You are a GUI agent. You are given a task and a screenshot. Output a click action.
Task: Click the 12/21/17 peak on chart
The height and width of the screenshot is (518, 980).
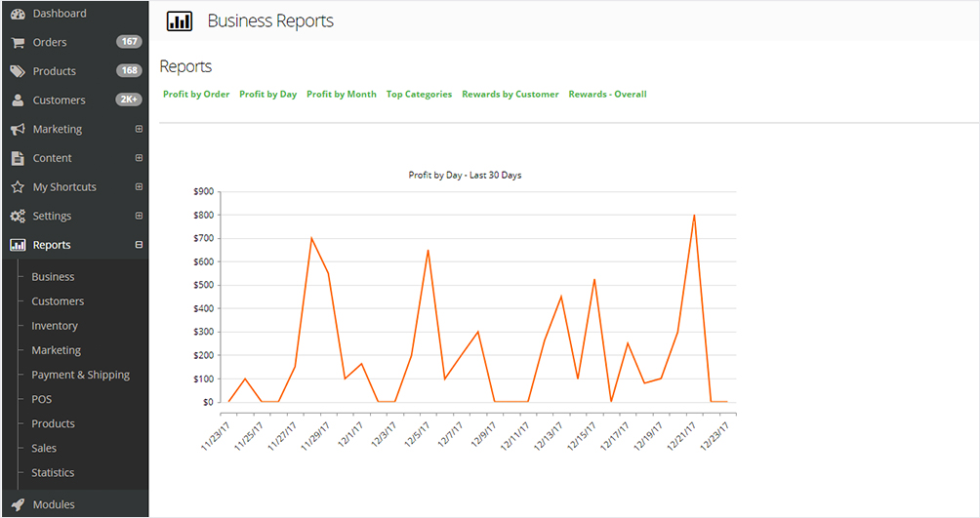(694, 216)
